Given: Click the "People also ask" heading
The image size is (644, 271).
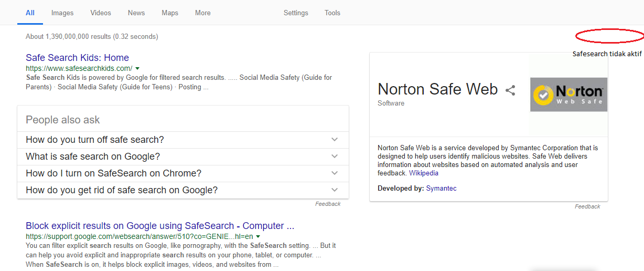Looking at the screenshot, I should (x=62, y=120).
